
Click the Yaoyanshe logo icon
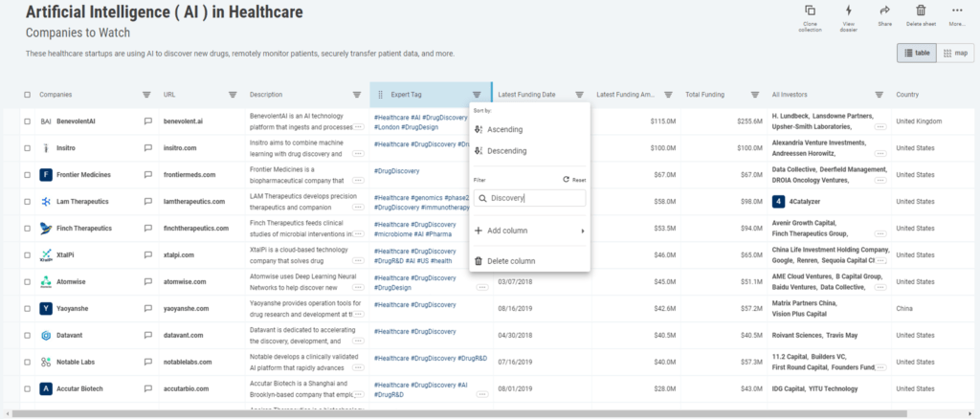(x=46, y=308)
